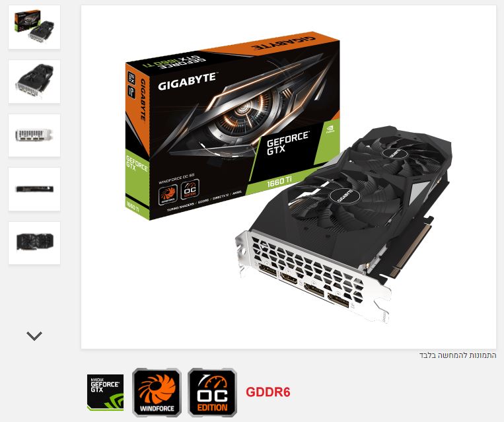Click the NVIDIA GeForce GTX badge
The width and height of the screenshot is (504, 422).
coord(105,392)
